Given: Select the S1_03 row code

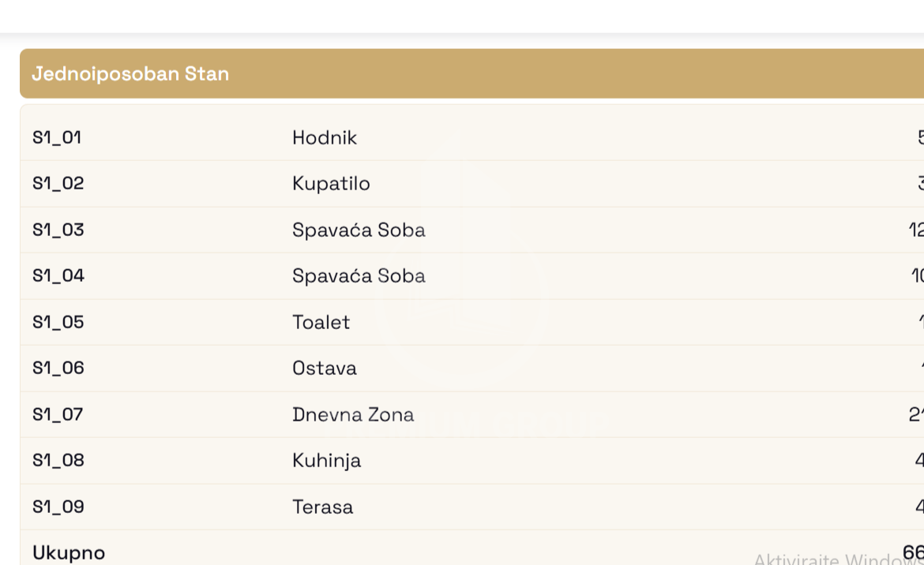Looking at the screenshot, I should pyautogui.click(x=58, y=230).
